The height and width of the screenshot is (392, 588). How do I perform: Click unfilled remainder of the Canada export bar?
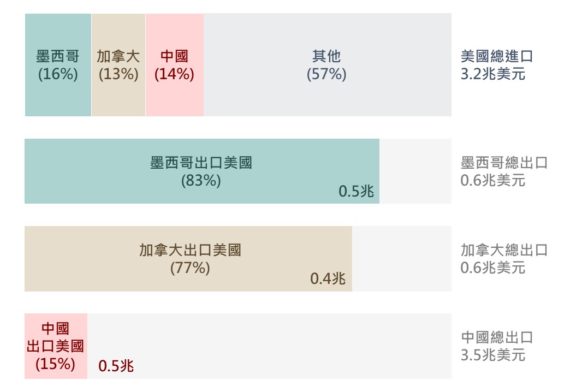(401, 259)
